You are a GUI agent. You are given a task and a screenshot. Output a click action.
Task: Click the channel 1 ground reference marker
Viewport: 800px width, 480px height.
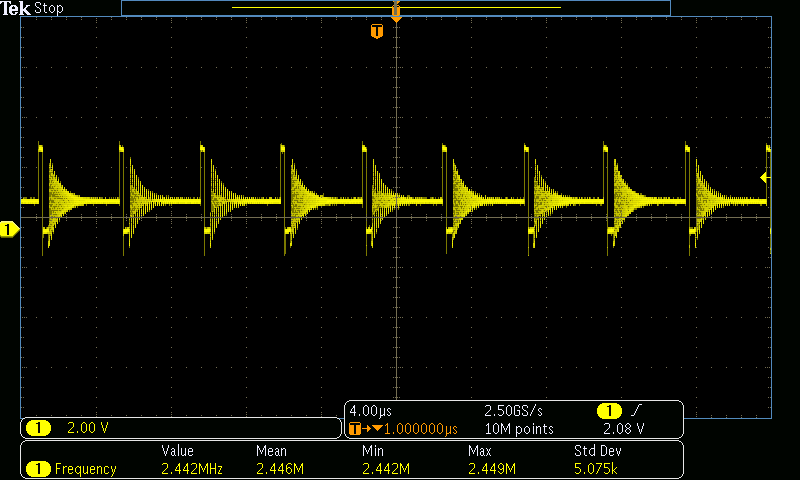pos(9,230)
